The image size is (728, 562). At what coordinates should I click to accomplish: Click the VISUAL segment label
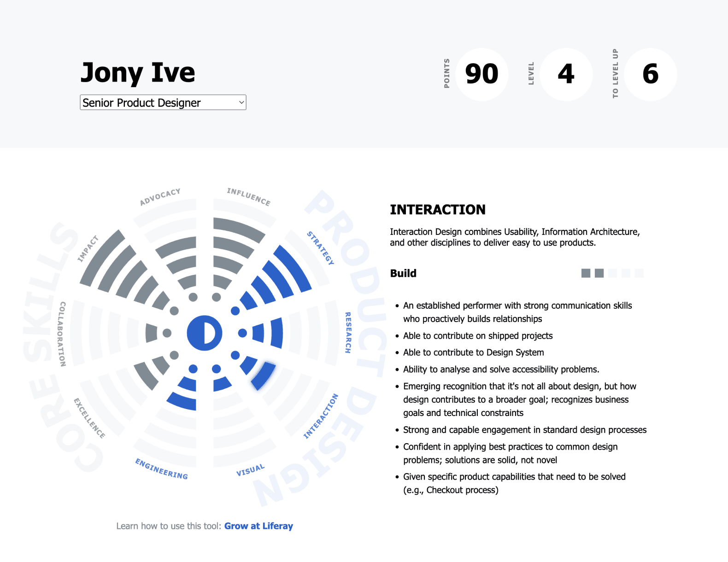pyautogui.click(x=250, y=470)
